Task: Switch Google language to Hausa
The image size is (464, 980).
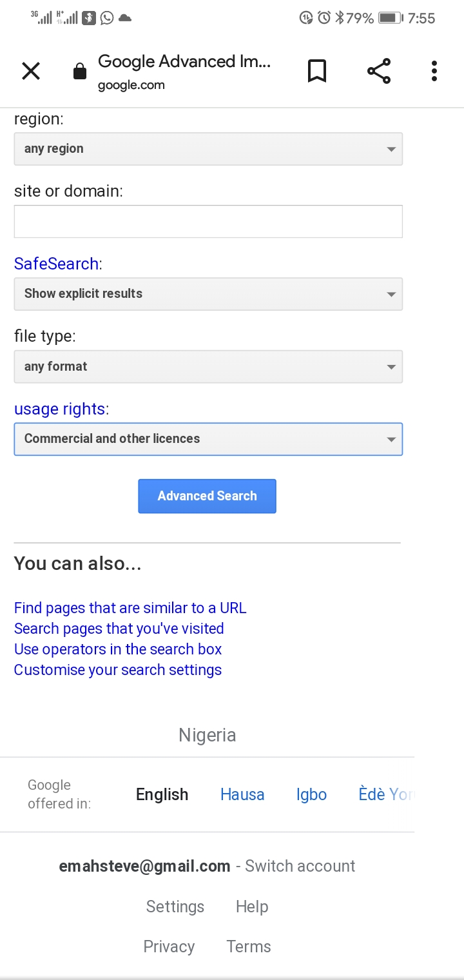Action: click(x=242, y=794)
